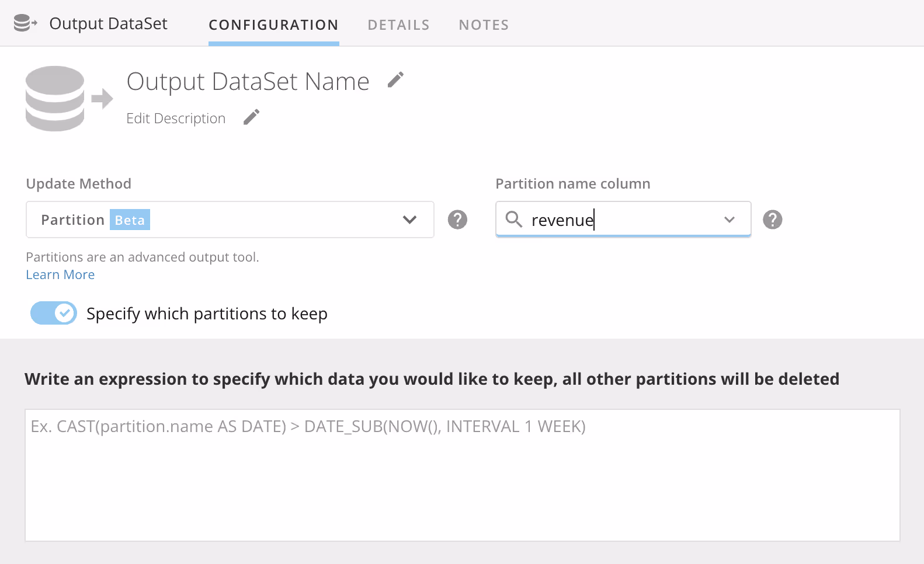Click the Output DataSet Name title
Screen dimensions: 924x564
pyautogui.click(x=248, y=81)
